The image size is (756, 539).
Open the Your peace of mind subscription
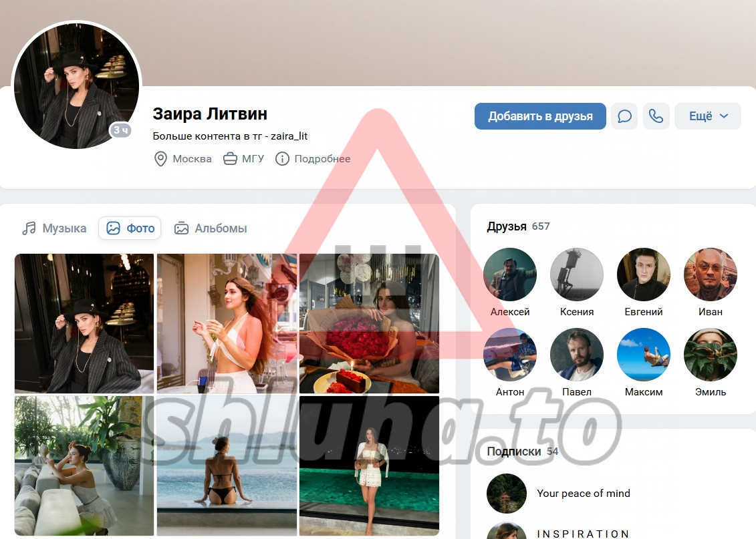tap(583, 494)
